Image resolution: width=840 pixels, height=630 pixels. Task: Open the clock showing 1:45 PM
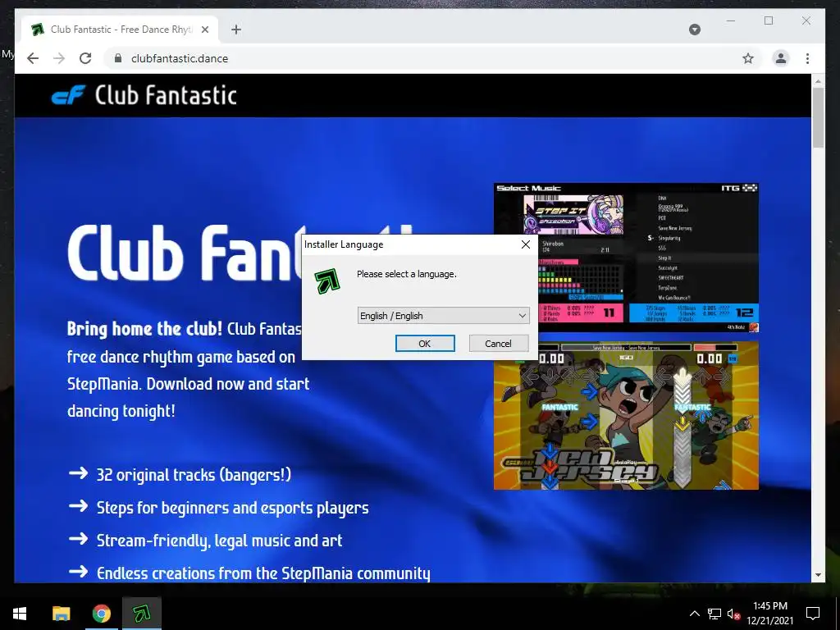769,614
